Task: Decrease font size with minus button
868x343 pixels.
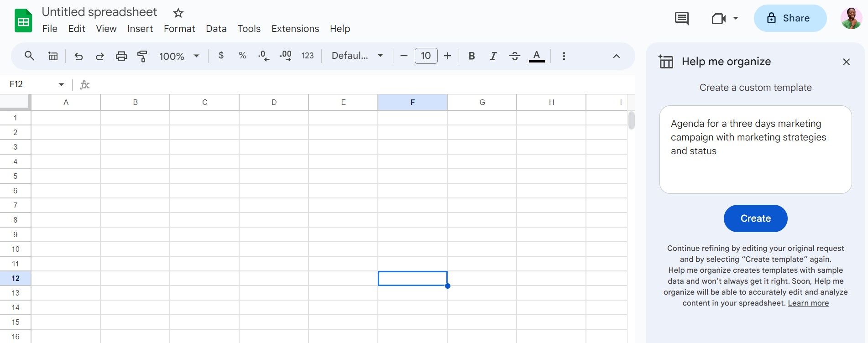Action: pyautogui.click(x=403, y=56)
